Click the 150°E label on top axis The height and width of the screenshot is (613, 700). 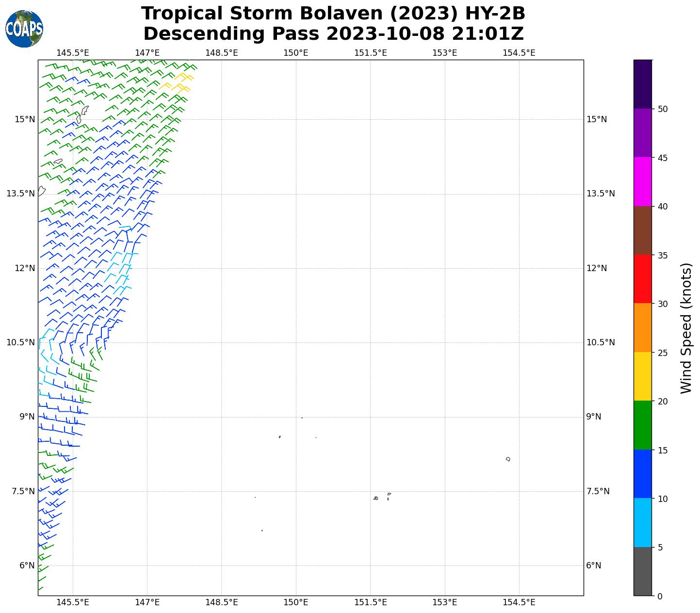[296, 53]
